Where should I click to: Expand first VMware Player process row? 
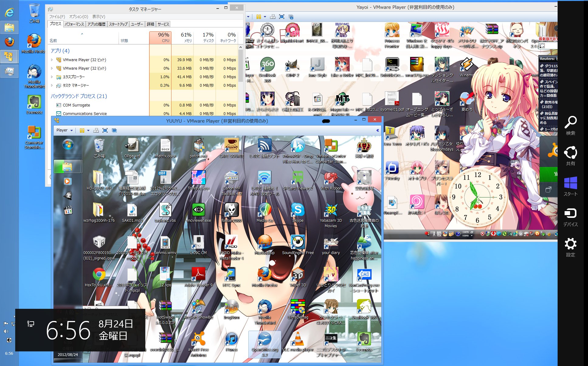point(52,60)
